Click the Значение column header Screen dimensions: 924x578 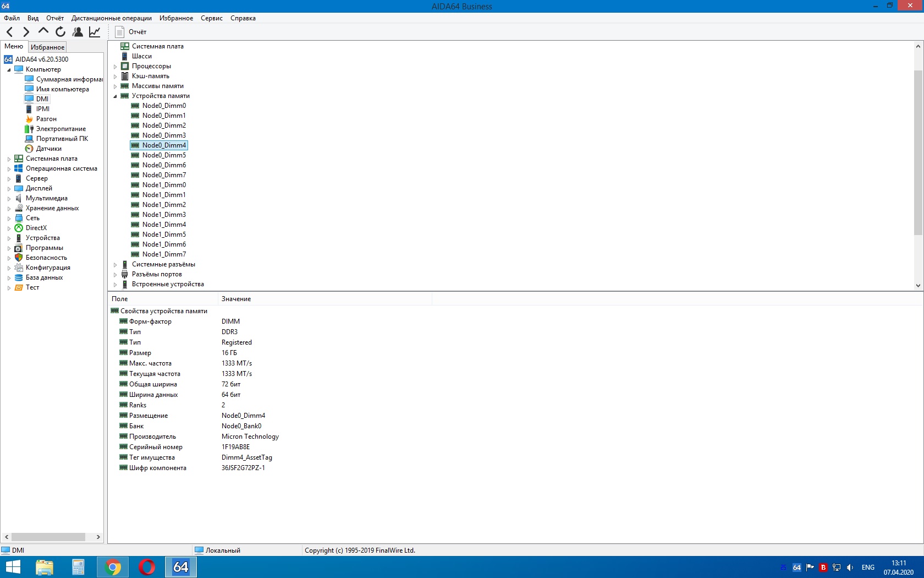pyautogui.click(x=324, y=299)
